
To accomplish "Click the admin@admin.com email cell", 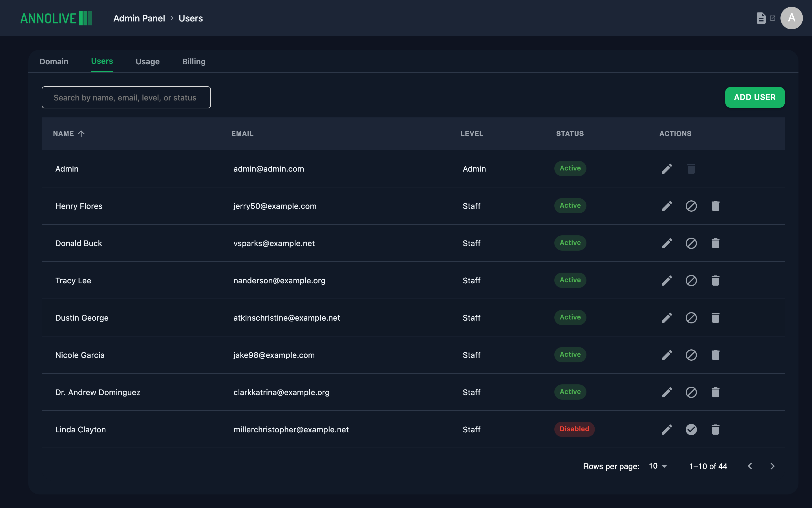I will [x=269, y=169].
